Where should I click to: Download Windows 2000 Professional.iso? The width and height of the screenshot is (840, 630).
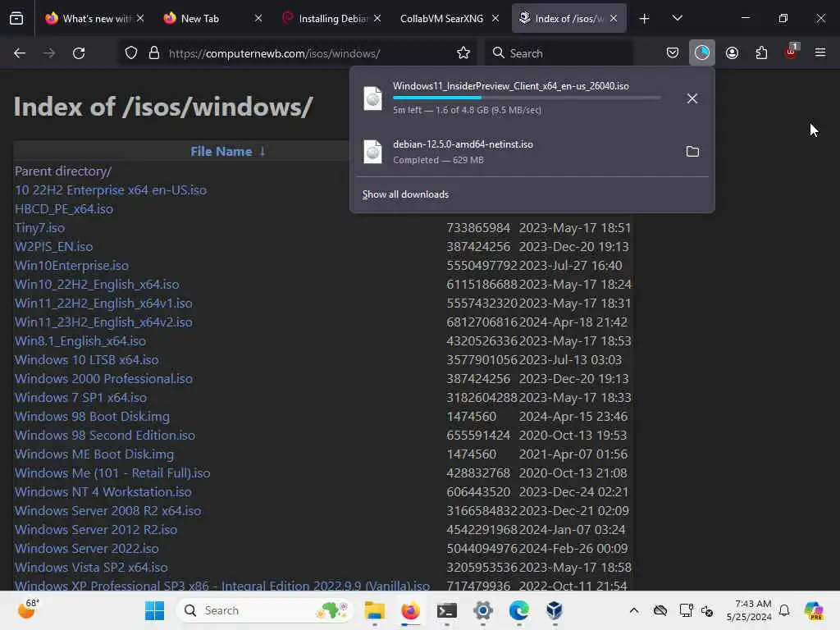pyautogui.click(x=103, y=379)
